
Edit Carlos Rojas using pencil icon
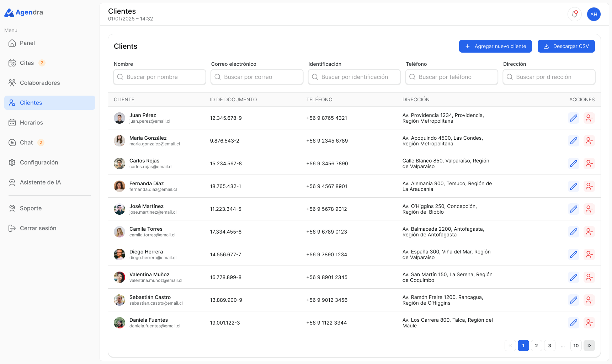click(574, 164)
